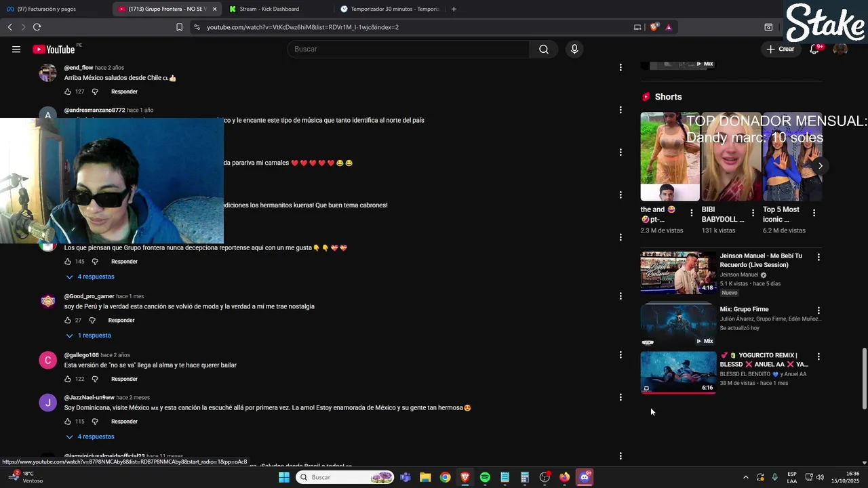Open File Explorer from the taskbar
868x488 pixels.
[425, 477]
